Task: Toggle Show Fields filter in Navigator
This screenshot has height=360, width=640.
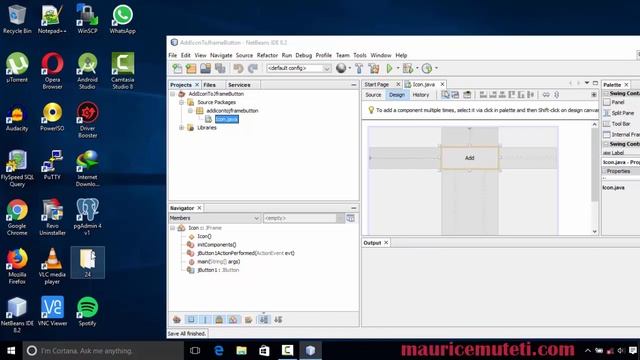Action: [191, 320]
